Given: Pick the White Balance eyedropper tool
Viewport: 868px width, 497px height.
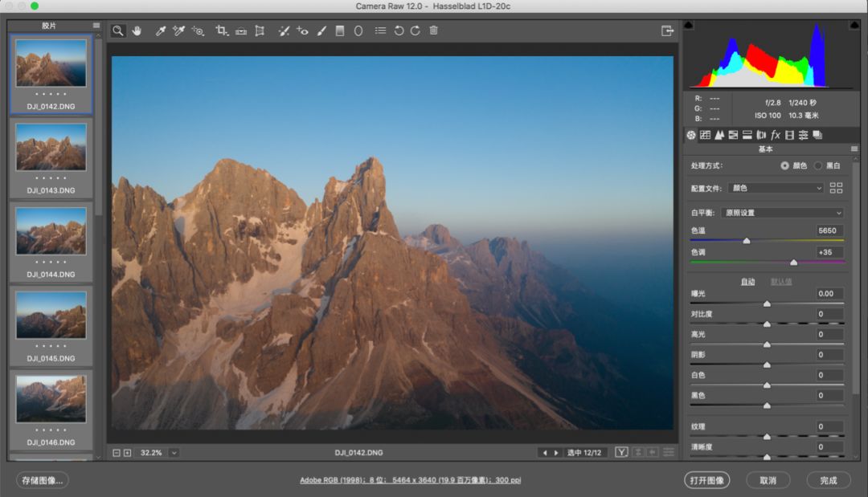Looking at the screenshot, I should [x=160, y=31].
